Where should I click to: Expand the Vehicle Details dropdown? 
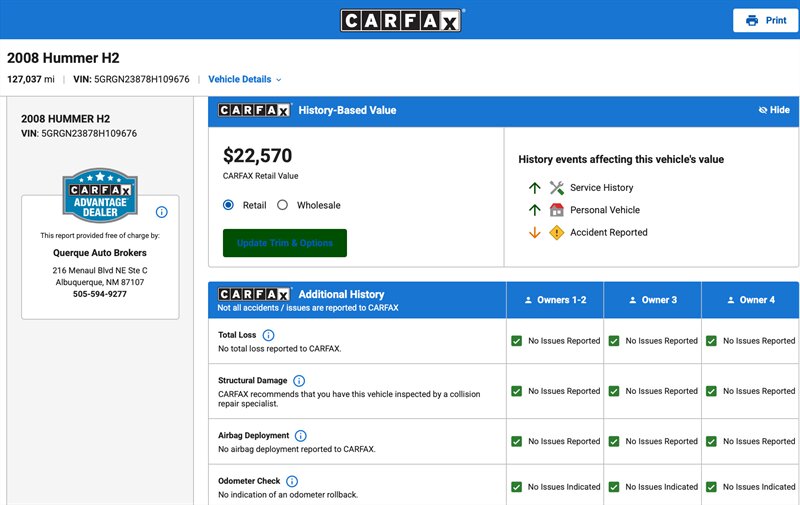tap(245, 79)
